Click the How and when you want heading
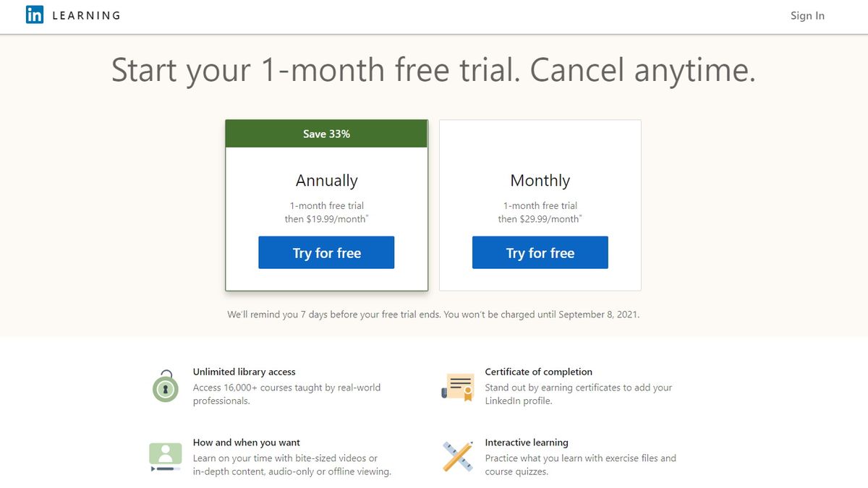Screen dimensions: 868x488 [x=246, y=442]
